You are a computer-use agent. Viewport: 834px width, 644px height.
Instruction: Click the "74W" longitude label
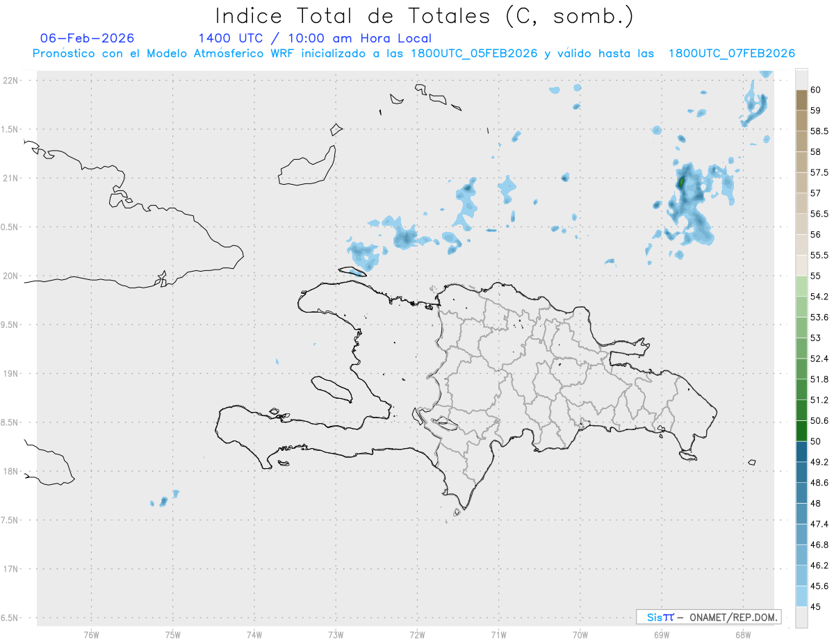point(254,634)
